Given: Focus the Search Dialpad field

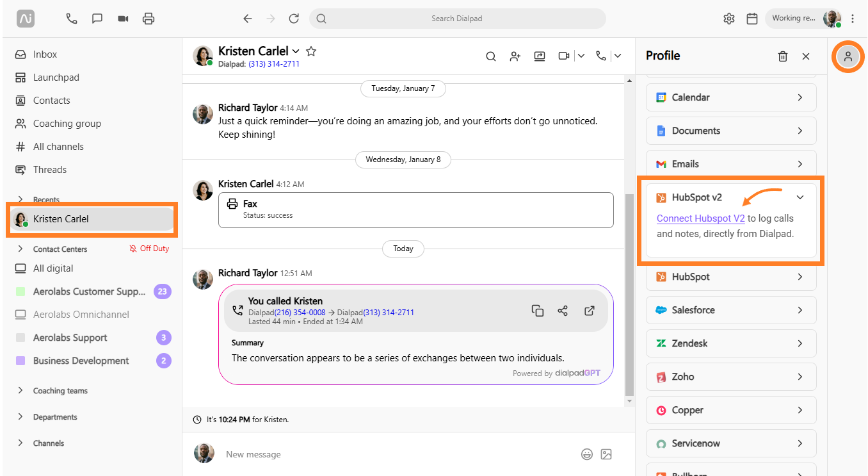Looking at the screenshot, I should (457, 19).
